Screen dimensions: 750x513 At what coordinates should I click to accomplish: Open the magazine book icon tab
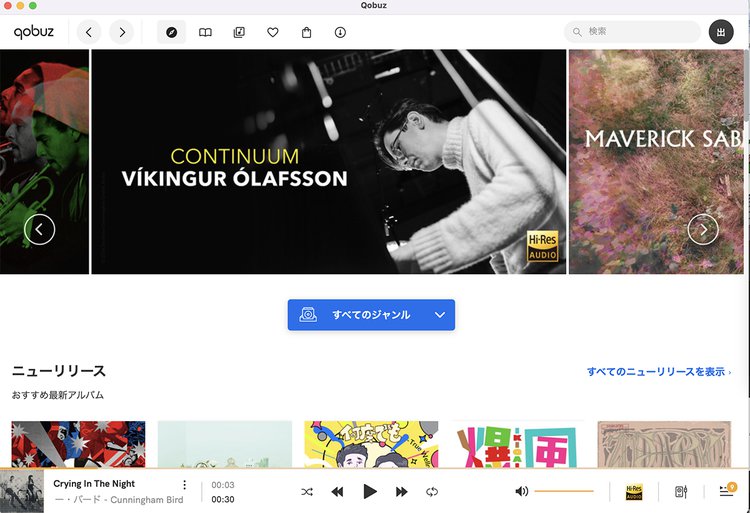(205, 32)
